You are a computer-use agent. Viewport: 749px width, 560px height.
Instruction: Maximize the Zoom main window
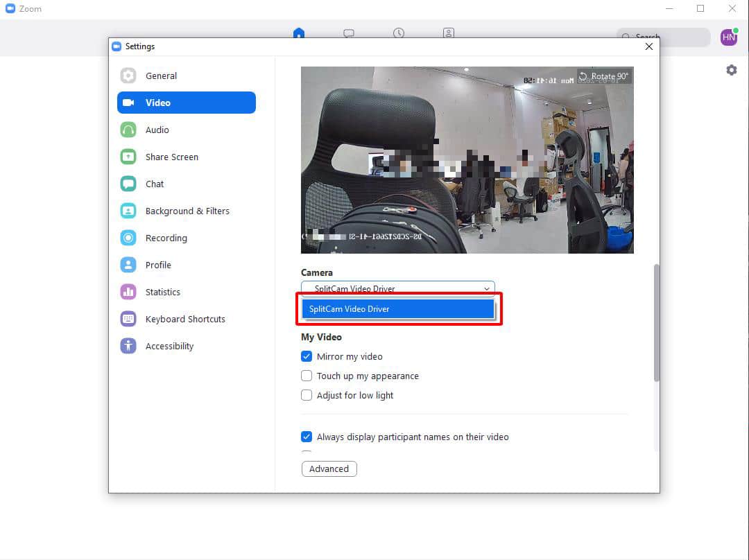[x=700, y=8]
